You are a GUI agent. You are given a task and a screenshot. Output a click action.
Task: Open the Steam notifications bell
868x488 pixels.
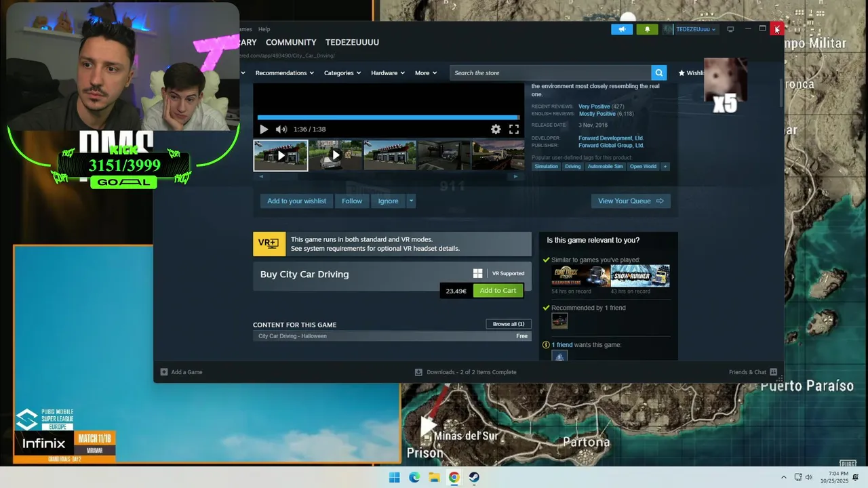point(647,29)
